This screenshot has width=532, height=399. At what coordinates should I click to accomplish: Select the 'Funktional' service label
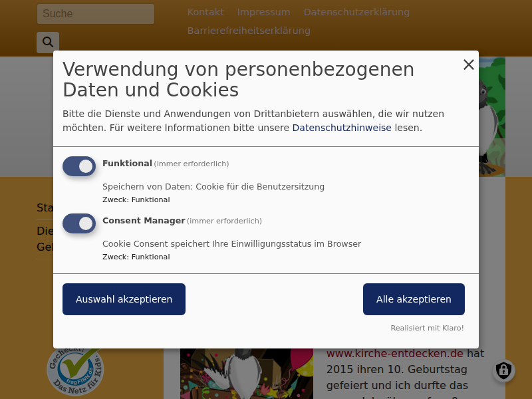(127, 164)
